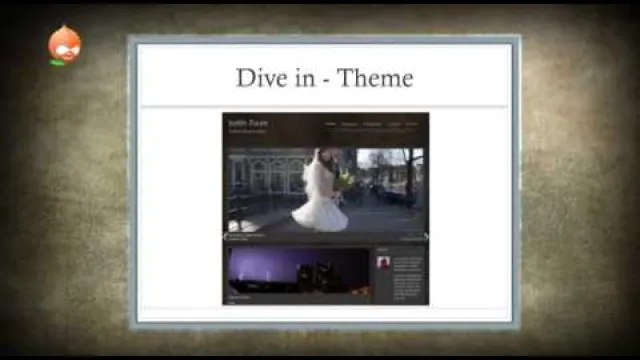Click the caption text below the bride photo

click(x=247, y=237)
